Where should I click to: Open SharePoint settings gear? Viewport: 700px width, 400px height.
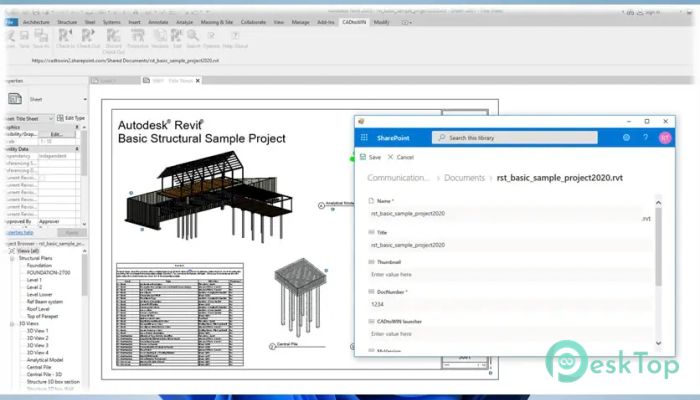point(626,138)
